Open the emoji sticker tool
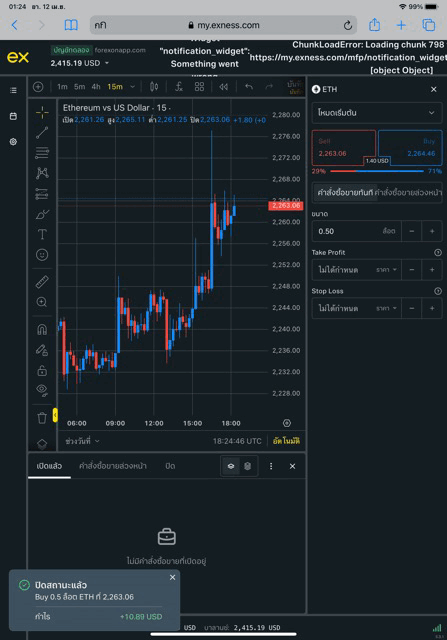 [42, 255]
